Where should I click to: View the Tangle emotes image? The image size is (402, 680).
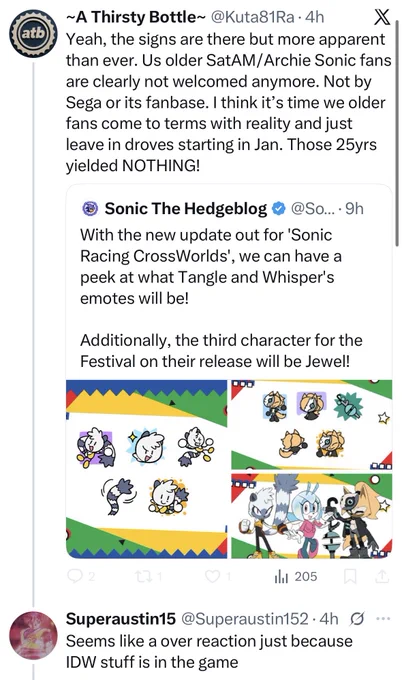[x=147, y=469]
